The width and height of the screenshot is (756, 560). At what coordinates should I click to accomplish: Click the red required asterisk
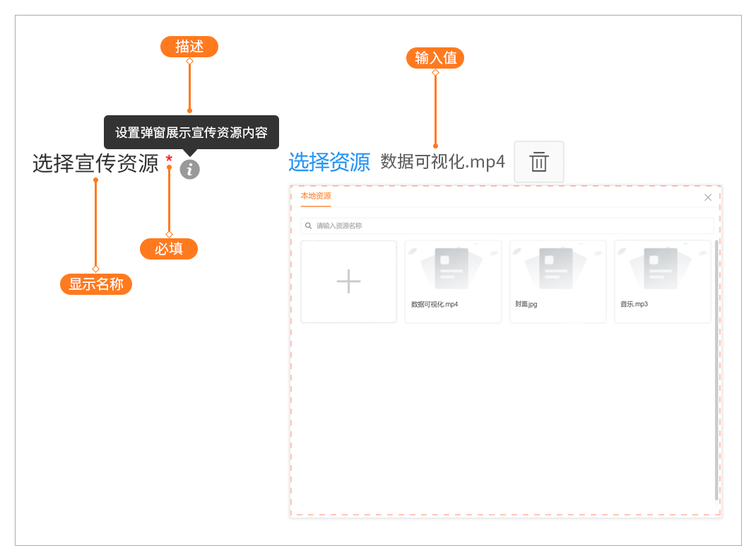169,159
